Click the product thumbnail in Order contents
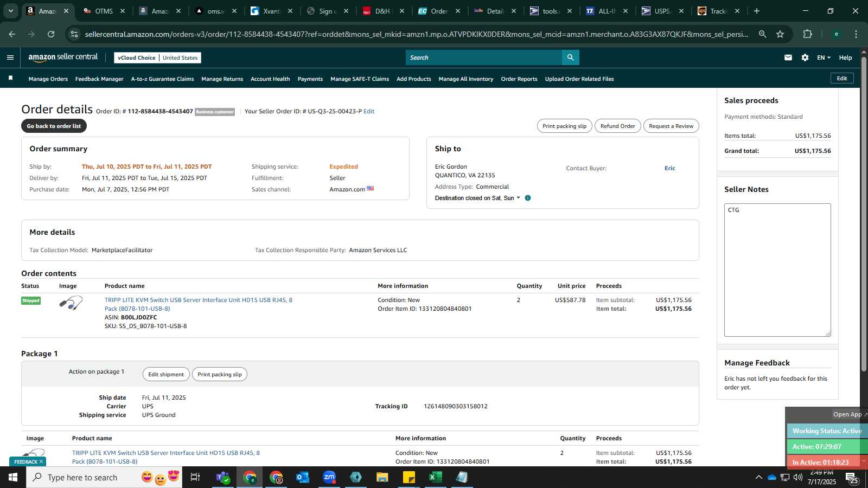Screen dimensions: 868x488 [x=71, y=303]
